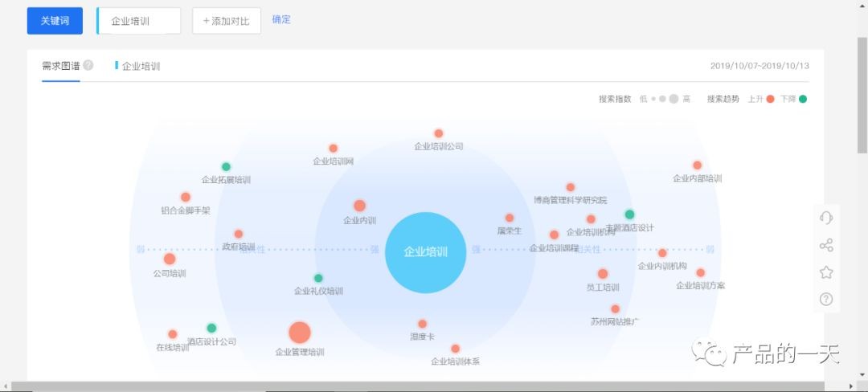Click the question mark help icon in sidebar
Screen dimensions: 868x392
[825, 300]
